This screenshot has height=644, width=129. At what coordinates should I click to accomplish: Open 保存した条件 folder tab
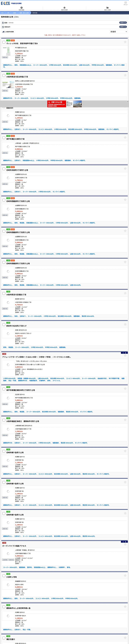[x=107, y=8]
